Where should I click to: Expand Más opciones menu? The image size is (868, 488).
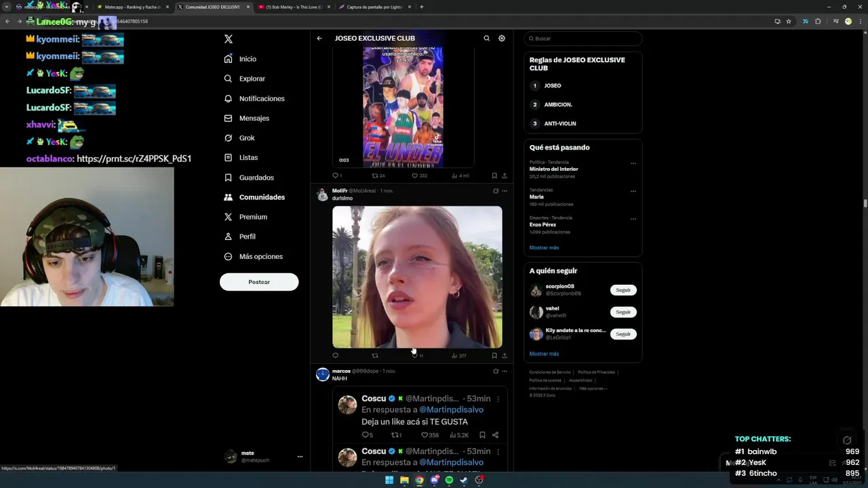254,256
